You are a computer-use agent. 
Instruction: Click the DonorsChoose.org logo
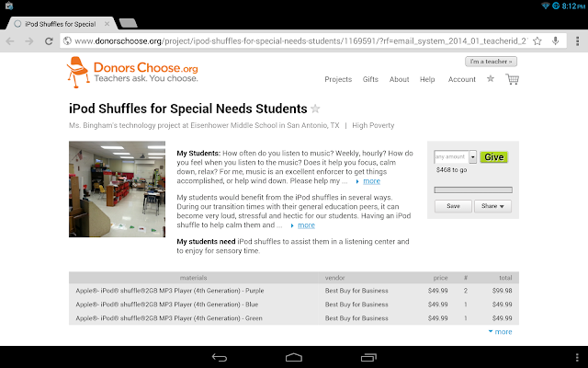[132, 72]
